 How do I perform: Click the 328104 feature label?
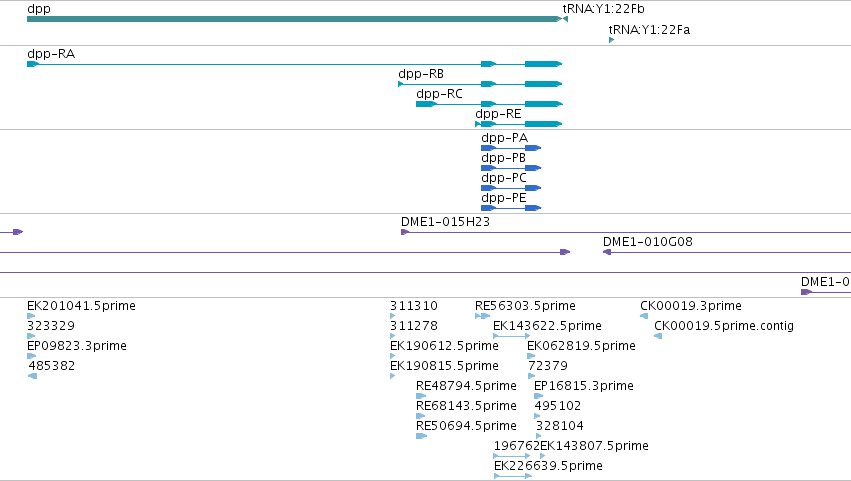click(560, 426)
